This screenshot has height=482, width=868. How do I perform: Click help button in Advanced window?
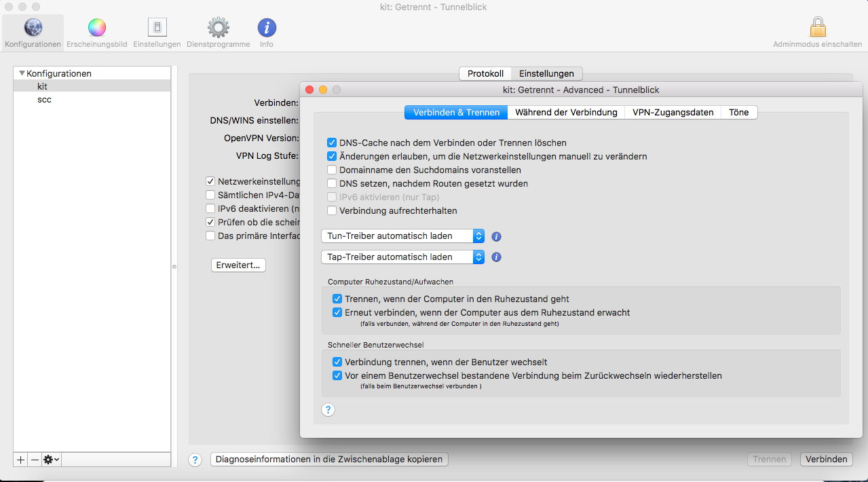click(328, 410)
